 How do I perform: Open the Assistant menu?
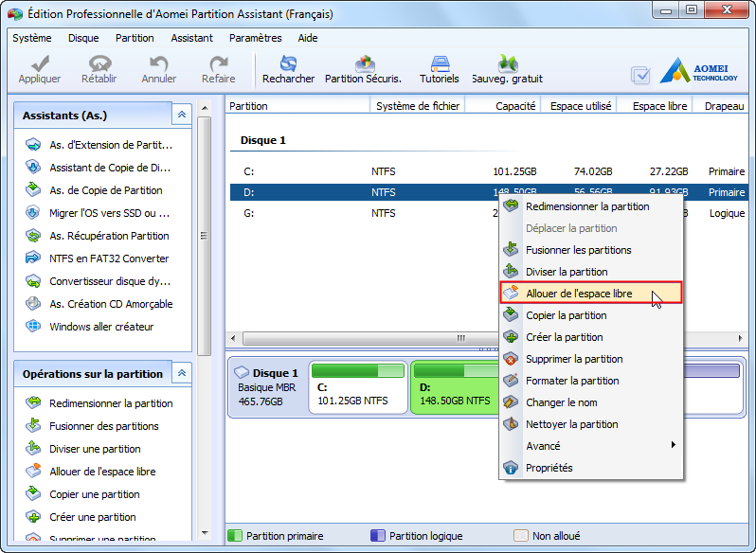coord(192,38)
